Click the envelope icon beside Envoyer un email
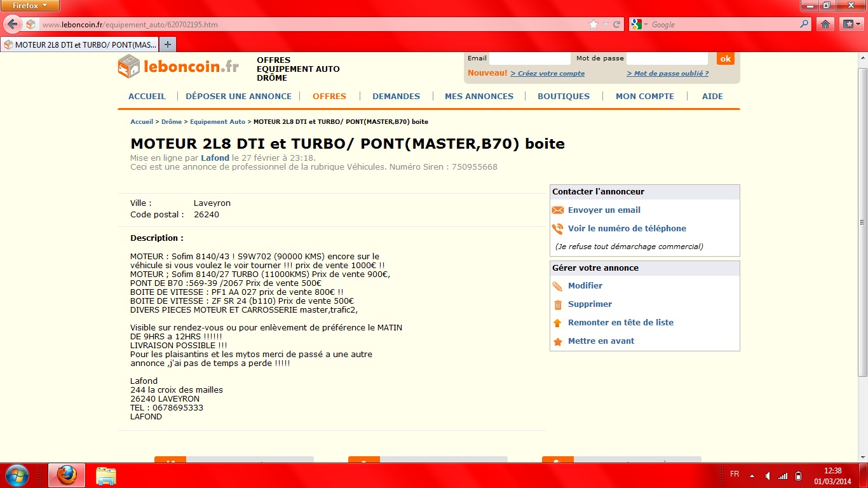The height and width of the screenshot is (488, 868). (558, 210)
